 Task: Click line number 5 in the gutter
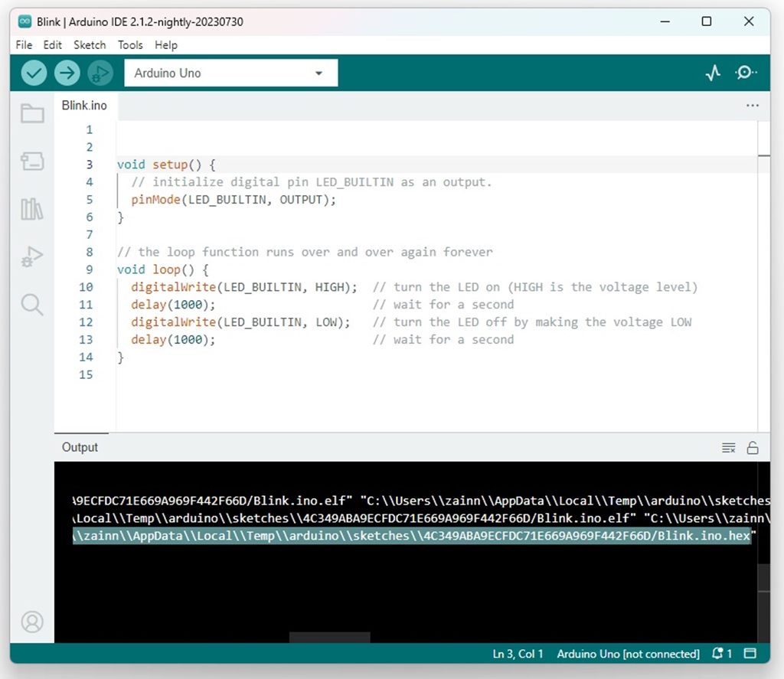click(x=89, y=199)
